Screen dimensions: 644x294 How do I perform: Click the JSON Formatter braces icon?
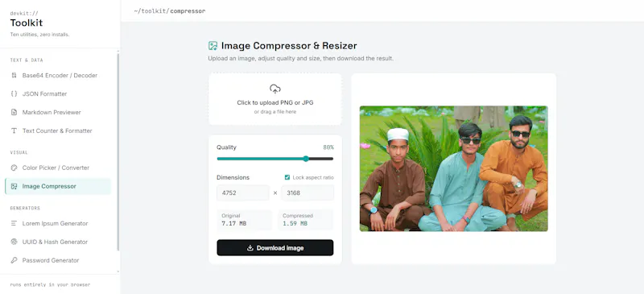pos(14,93)
